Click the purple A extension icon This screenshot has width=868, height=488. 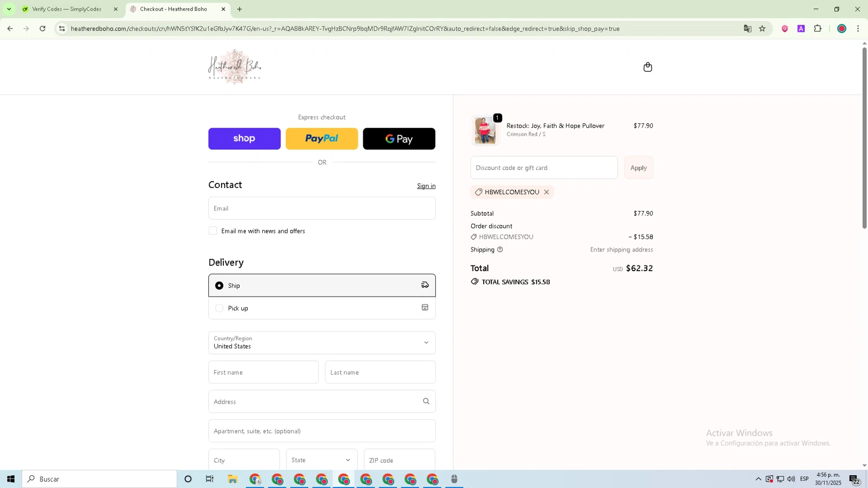(801, 28)
